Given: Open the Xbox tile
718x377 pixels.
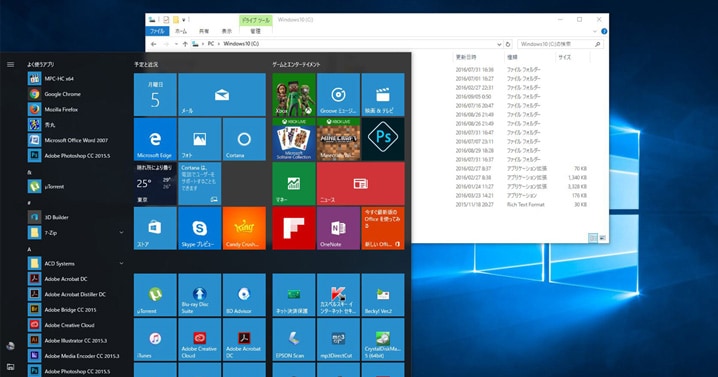Looking at the screenshot, I should (294, 94).
